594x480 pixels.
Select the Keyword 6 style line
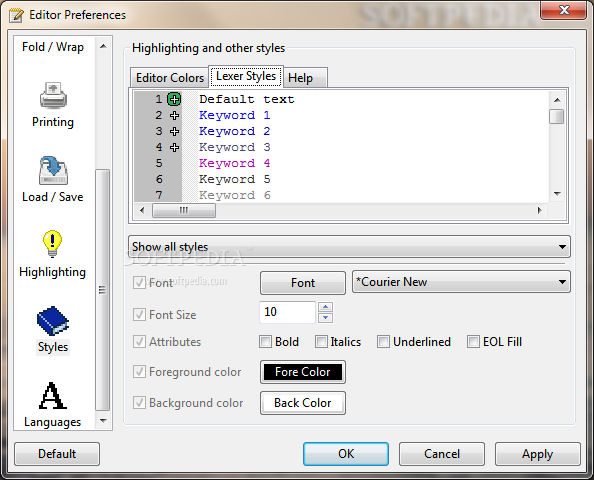[234, 195]
